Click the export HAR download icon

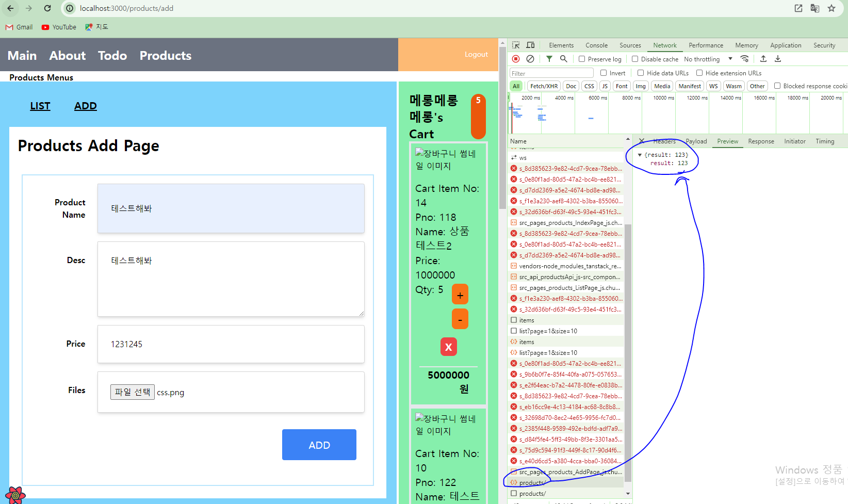click(778, 59)
